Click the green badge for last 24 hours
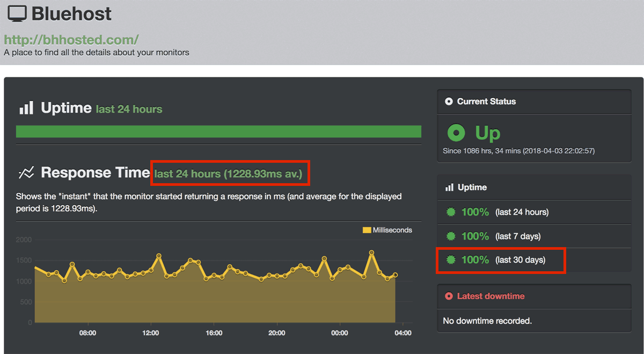644x354 pixels. pos(451,212)
